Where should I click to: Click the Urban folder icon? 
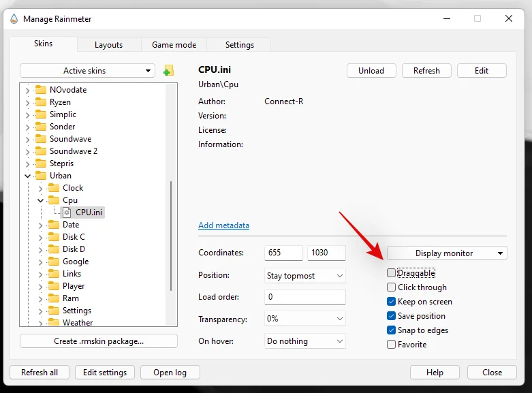(41, 176)
